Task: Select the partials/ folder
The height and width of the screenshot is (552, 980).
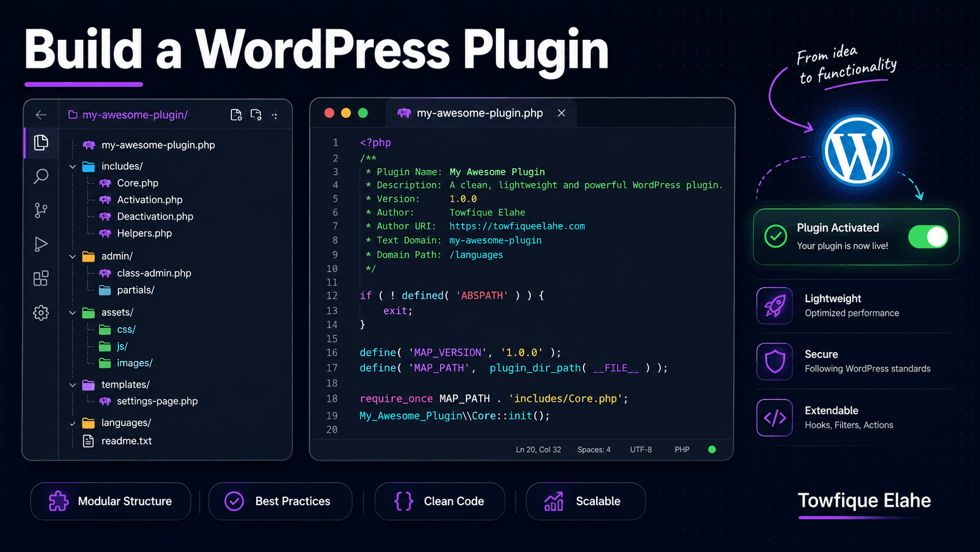Action: pyautogui.click(x=136, y=290)
